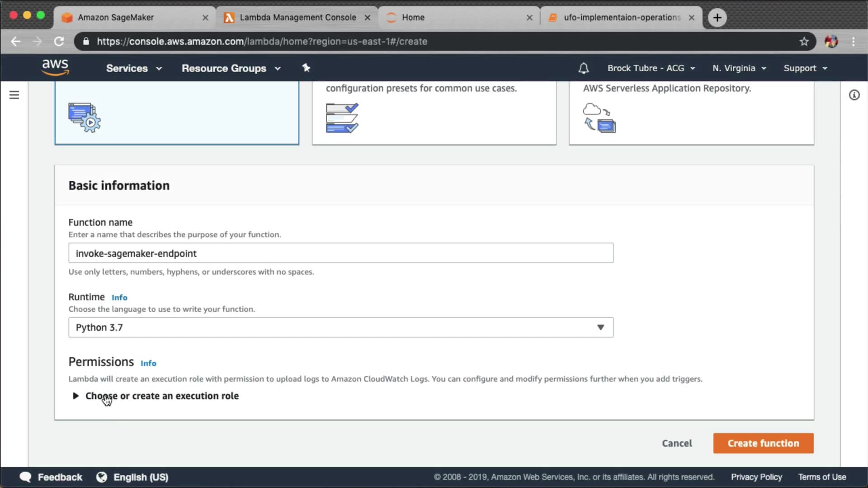This screenshot has width=868, height=488.
Task: Switch to the ufo-implementaion-operations tab
Action: (x=622, y=18)
